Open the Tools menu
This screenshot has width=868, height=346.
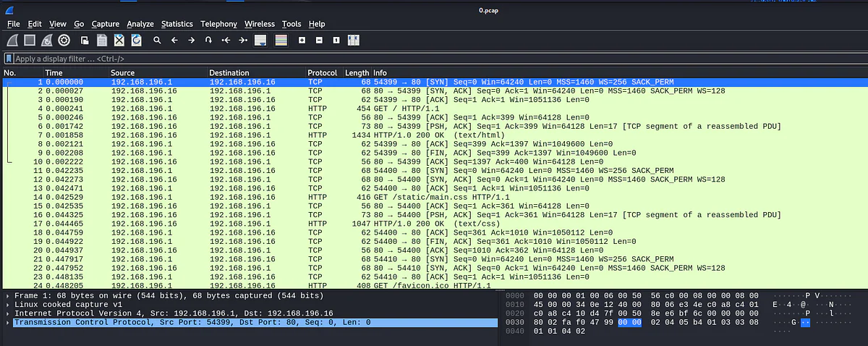click(292, 24)
